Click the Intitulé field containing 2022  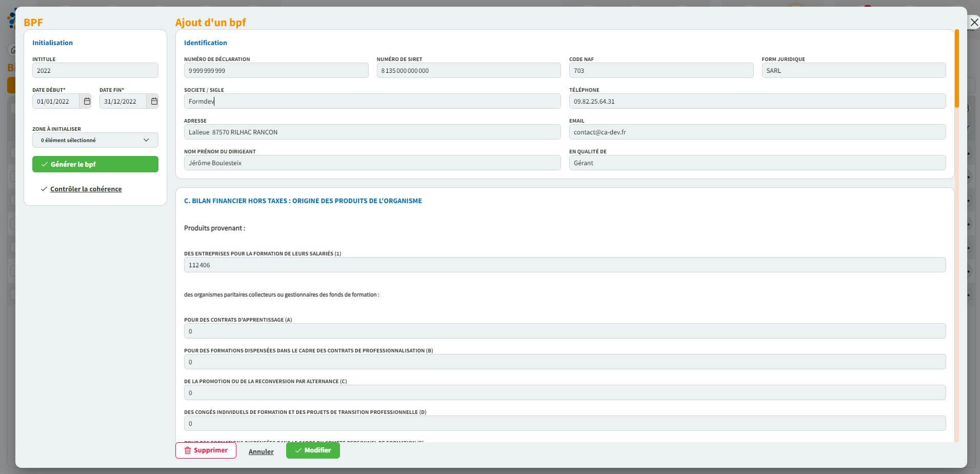point(95,71)
